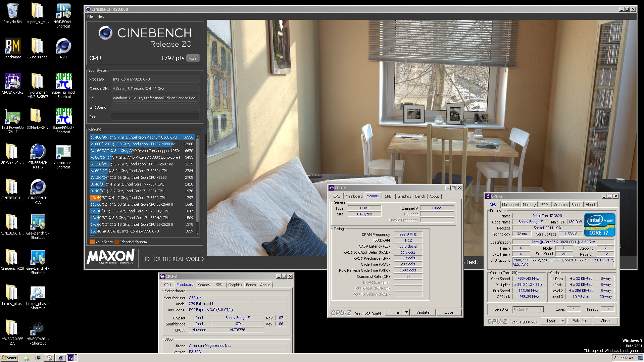The height and width of the screenshot is (362, 644).
Task: Select the CPUID CPU-Z desktop icon
Action: pos(12,84)
